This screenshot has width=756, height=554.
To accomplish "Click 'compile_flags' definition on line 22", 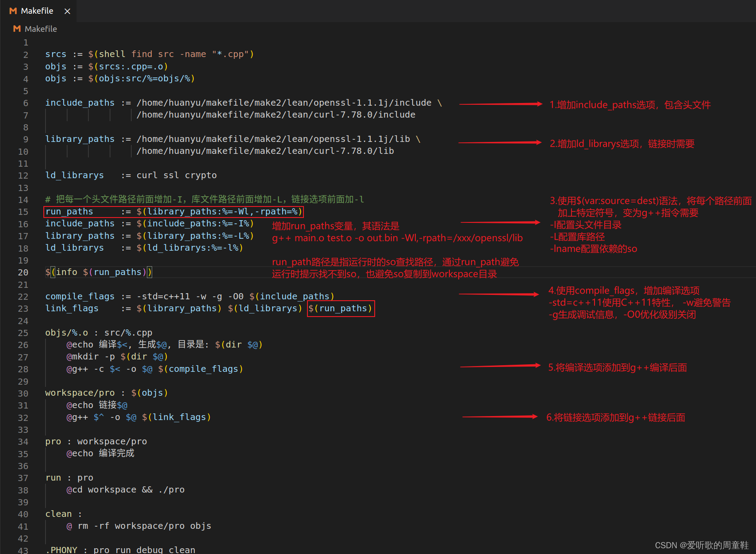I will (80, 296).
